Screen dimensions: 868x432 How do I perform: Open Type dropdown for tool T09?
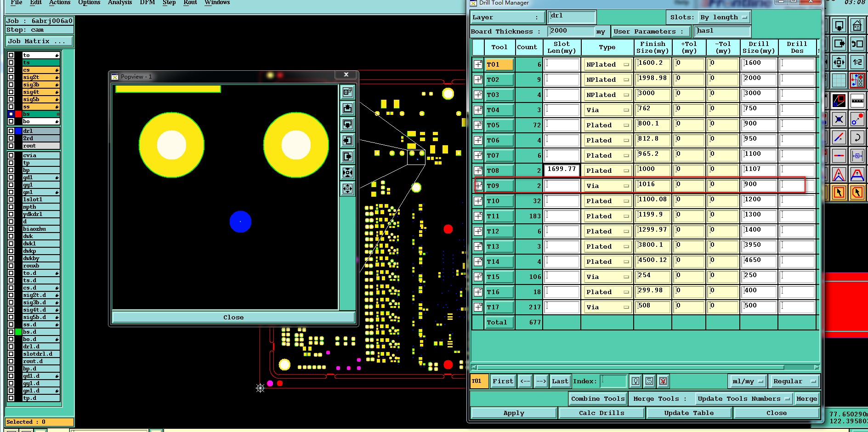[607, 186]
